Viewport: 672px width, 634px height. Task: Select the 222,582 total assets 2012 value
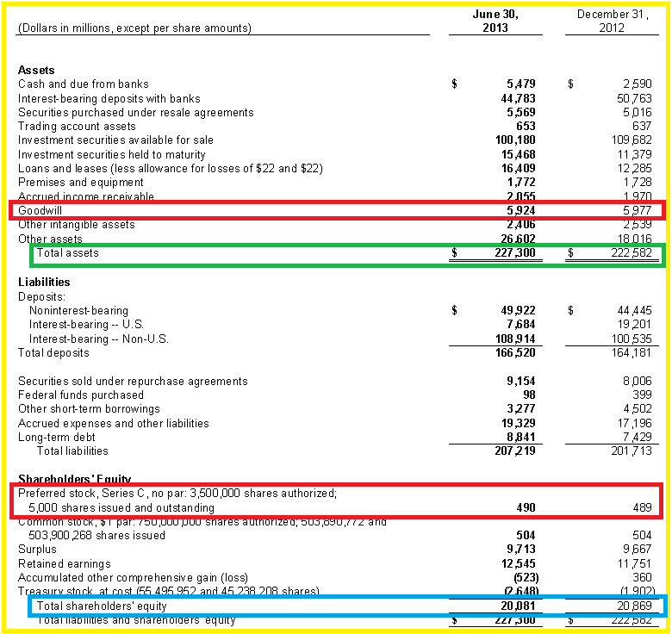[632, 252]
